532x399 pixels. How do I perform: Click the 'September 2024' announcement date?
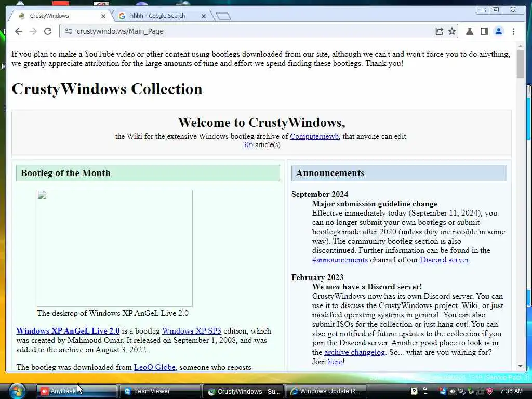click(x=320, y=194)
